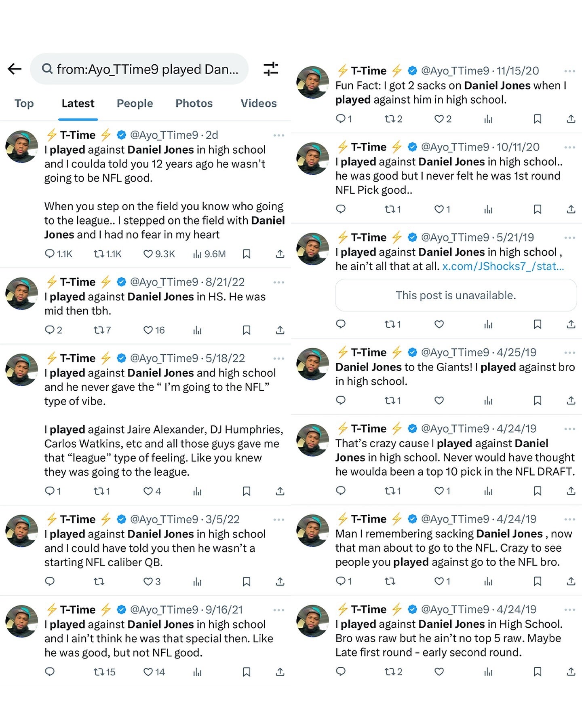
Task: Like the tweet posted 8/21/22
Action: pyautogui.click(x=148, y=330)
